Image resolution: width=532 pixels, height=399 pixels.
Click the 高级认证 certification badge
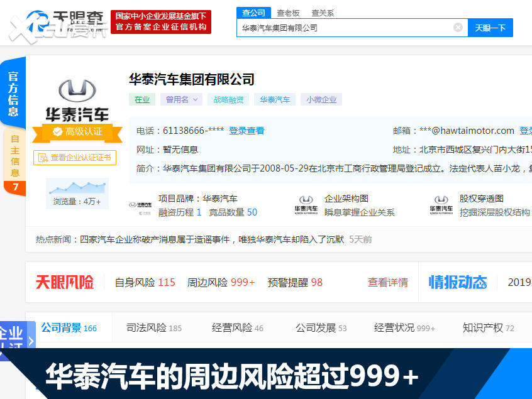click(77, 134)
